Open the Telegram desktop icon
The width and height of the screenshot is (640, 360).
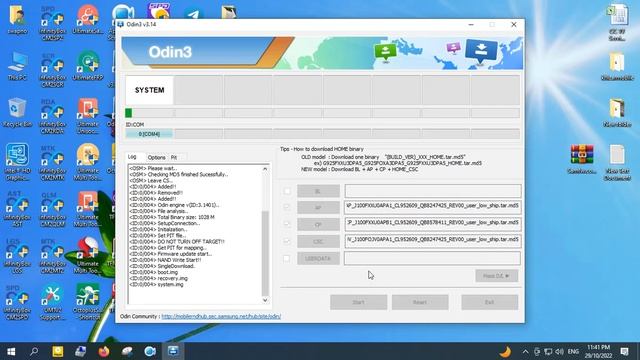tap(193, 14)
